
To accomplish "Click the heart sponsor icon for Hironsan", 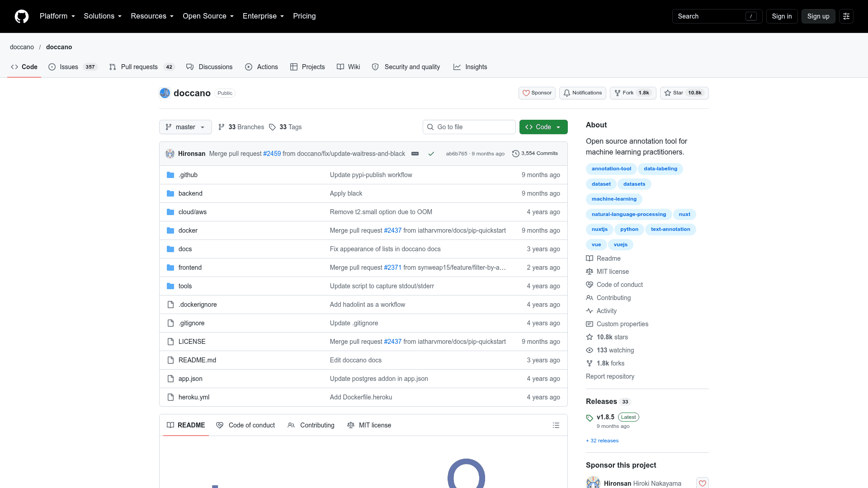I will tap(703, 483).
